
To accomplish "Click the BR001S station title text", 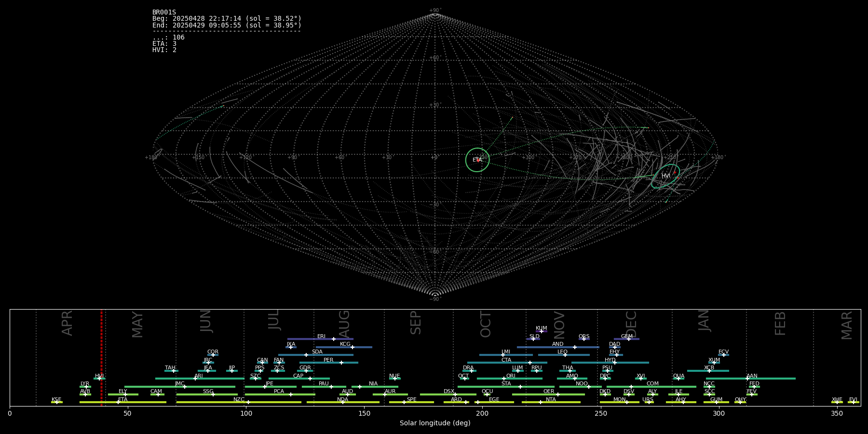I will 164,13.
